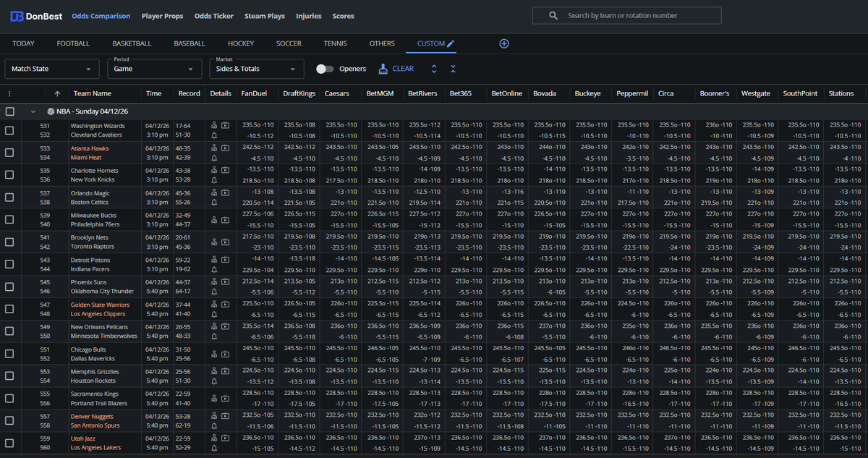The height and width of the screenshot is (458, 868).
Task: Go to Injuries page
Action: (x=309, y=16)
